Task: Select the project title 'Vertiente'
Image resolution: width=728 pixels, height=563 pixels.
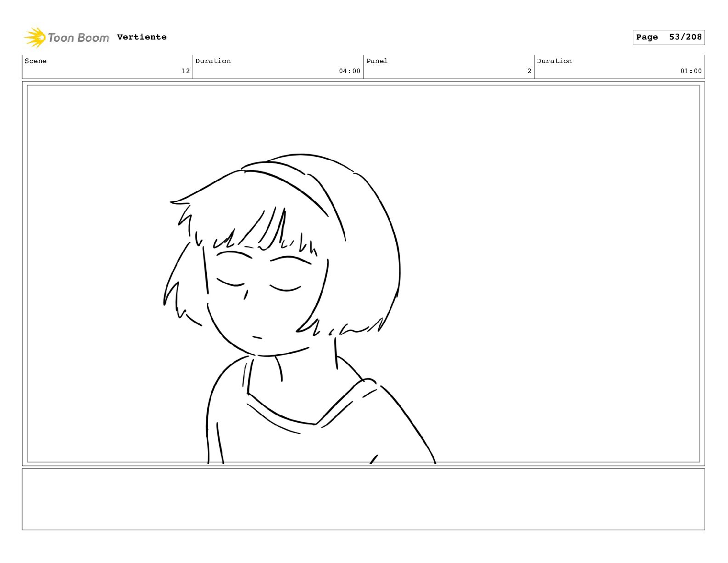Action: pyautogui.click(x=142, y=37)
